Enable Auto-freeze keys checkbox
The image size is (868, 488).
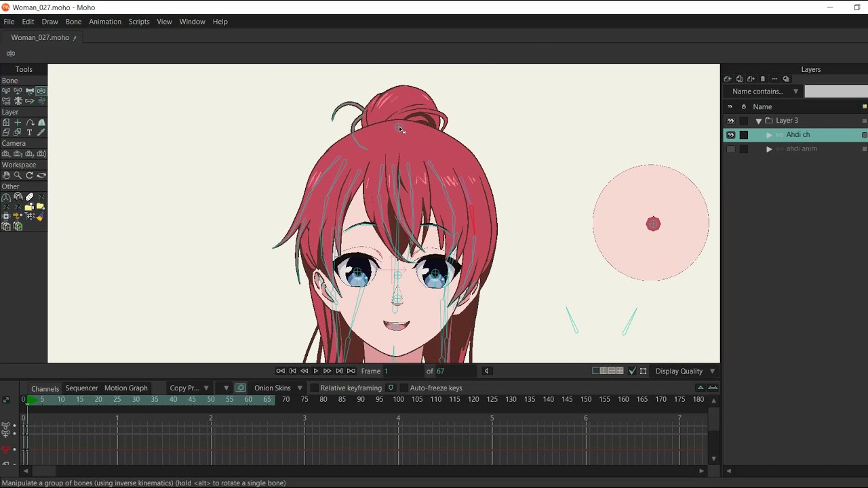(403, 388)
